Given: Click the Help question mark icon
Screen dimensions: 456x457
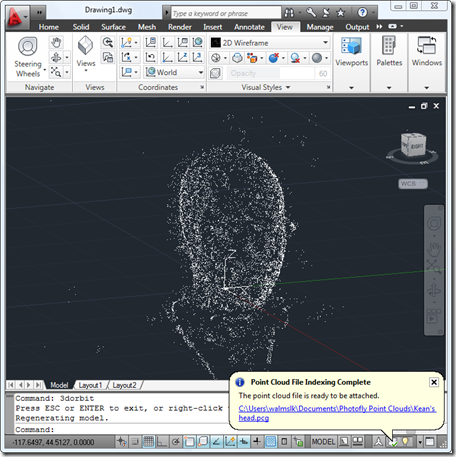Looking at the screenshot, I should coord(362,13).
